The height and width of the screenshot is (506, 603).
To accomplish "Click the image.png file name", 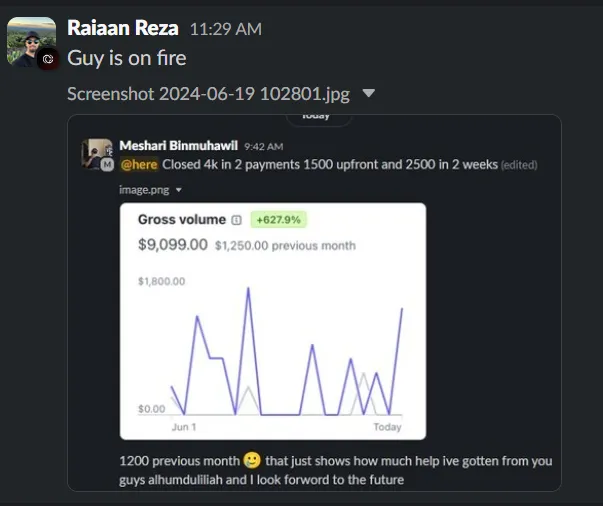I will click(x=144, y=190).
